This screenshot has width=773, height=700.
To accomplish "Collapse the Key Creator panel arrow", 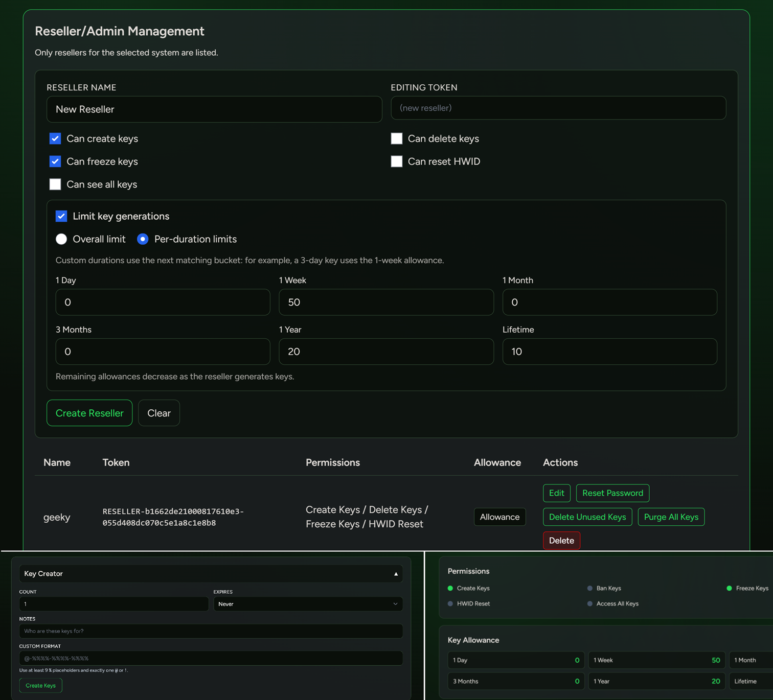I will (396, 574).
